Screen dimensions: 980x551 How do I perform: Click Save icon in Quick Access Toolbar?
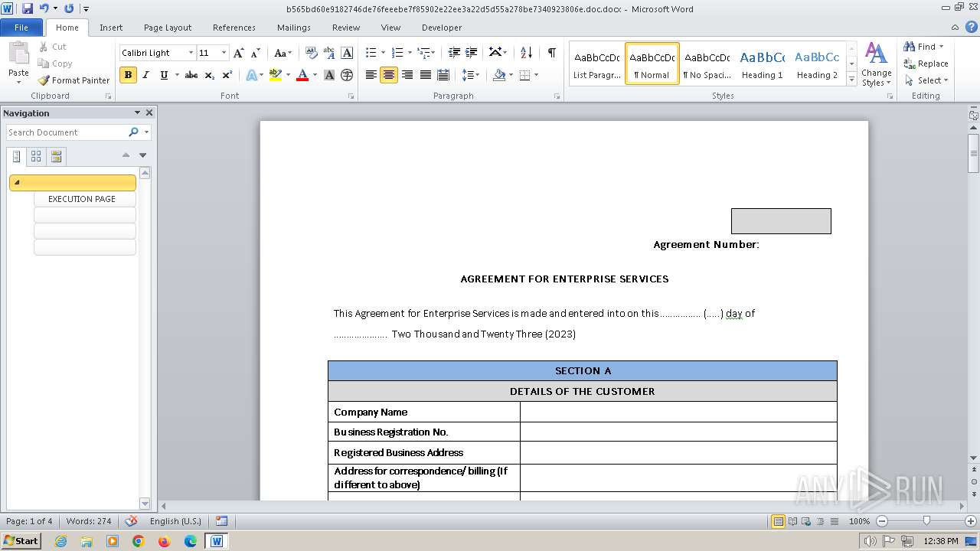pos(28,8)
